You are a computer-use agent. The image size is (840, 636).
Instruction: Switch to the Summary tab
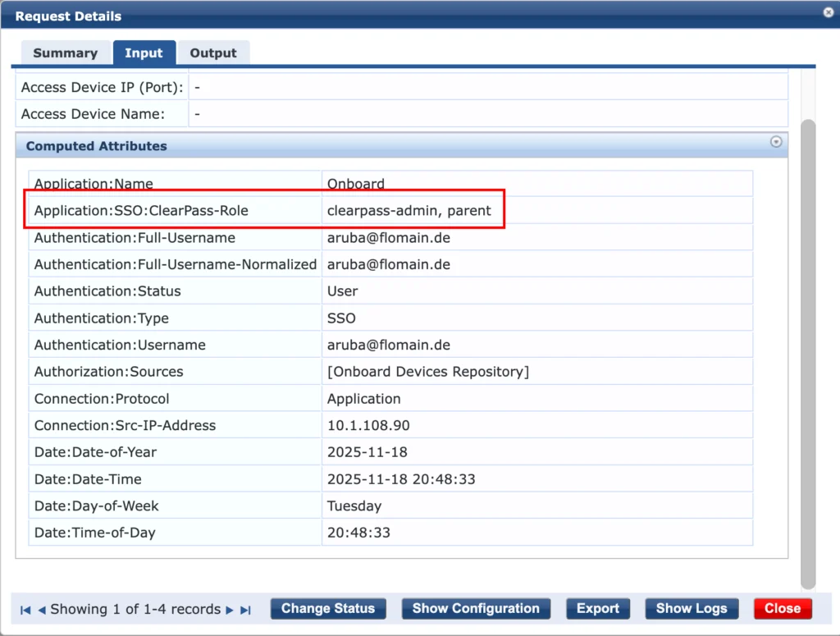click(x=65, y=52)
